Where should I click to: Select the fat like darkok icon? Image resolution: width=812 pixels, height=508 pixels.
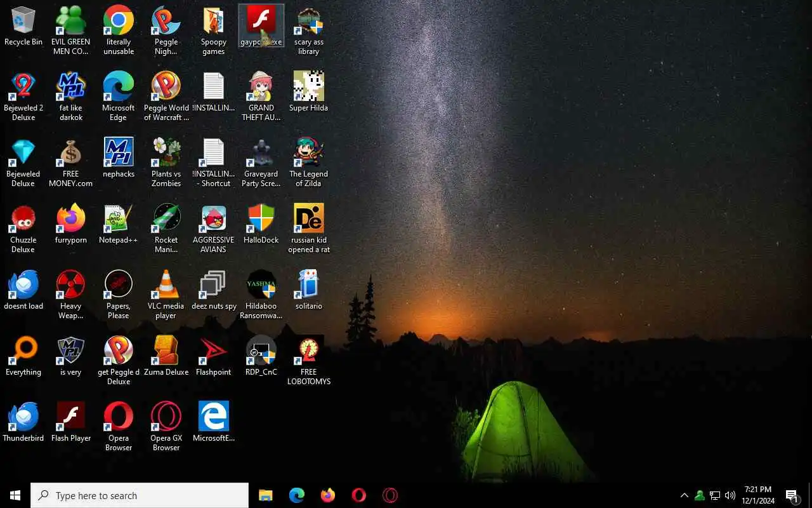70,97
